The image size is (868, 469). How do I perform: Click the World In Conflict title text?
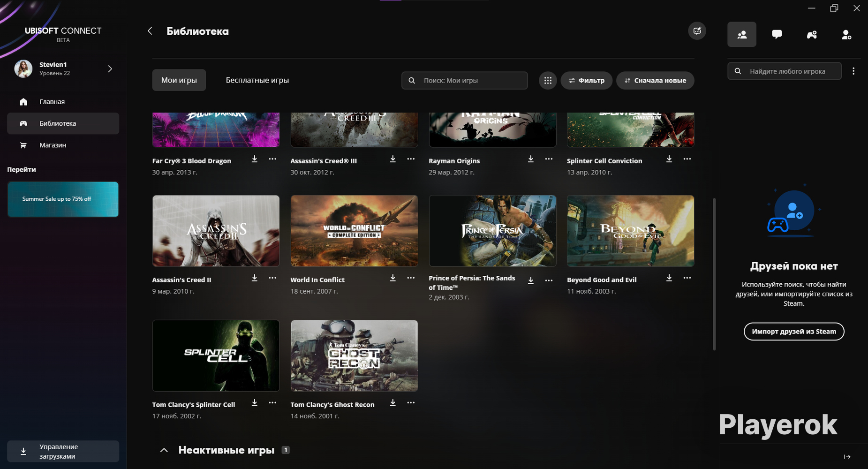(x=317, y=280)
